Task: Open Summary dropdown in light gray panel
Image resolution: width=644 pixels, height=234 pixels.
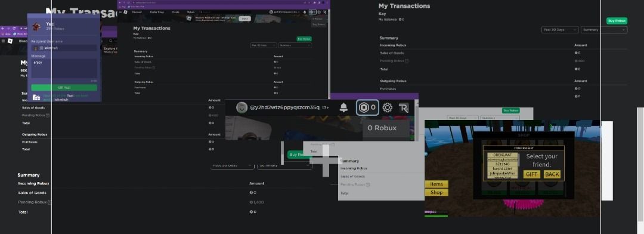Action: (500, 118)
